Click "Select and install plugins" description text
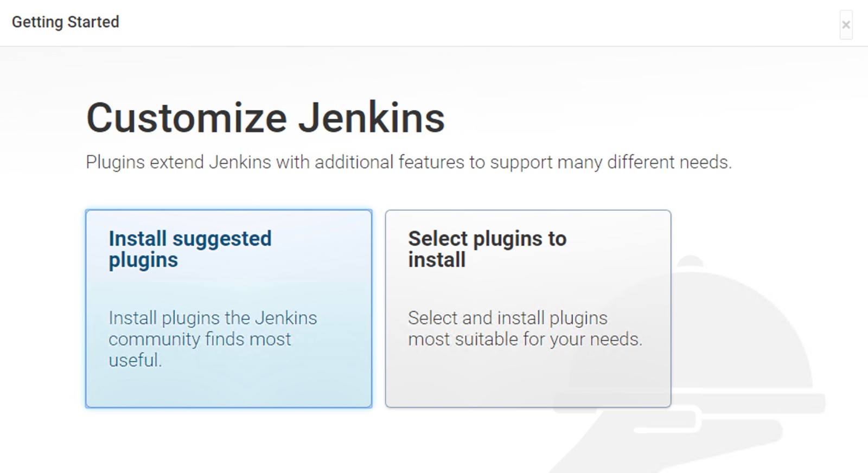The width and height of the screenshot is (868, 473). point(507,318)
